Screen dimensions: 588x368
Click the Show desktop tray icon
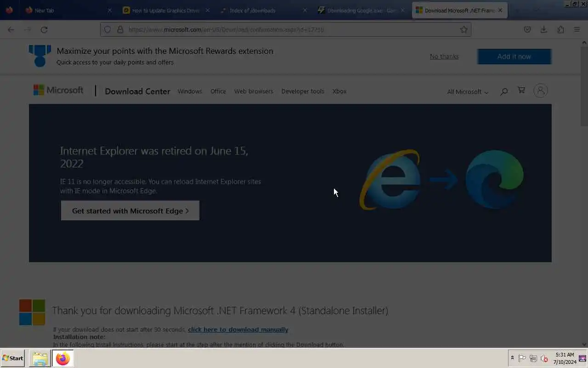click(x=582, y=358)
